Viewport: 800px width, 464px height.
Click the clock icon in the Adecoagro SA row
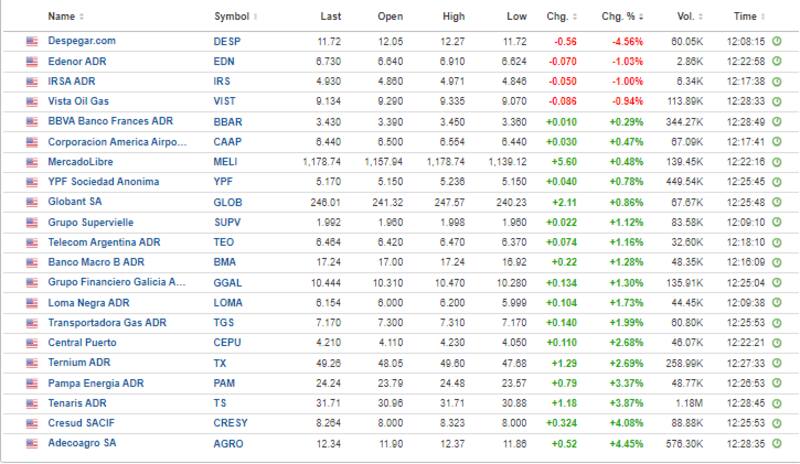click(776, 443)
